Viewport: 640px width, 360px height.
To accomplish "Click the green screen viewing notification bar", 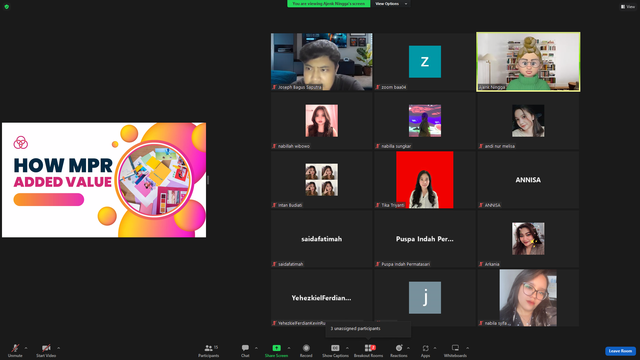I will coord(329,4).
